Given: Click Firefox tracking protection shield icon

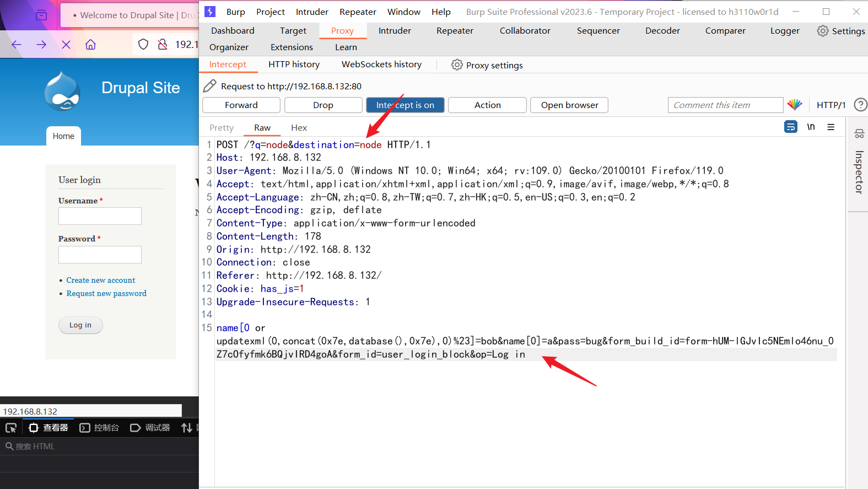Looking at the screenshot, I should 143,44.
